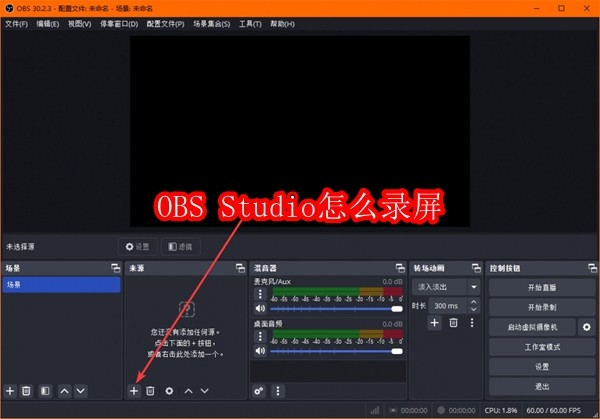The image size is (600, 419).
Task: Toggle 启动虚拟摄像机 virtual camera
Action: click(532, 327)
